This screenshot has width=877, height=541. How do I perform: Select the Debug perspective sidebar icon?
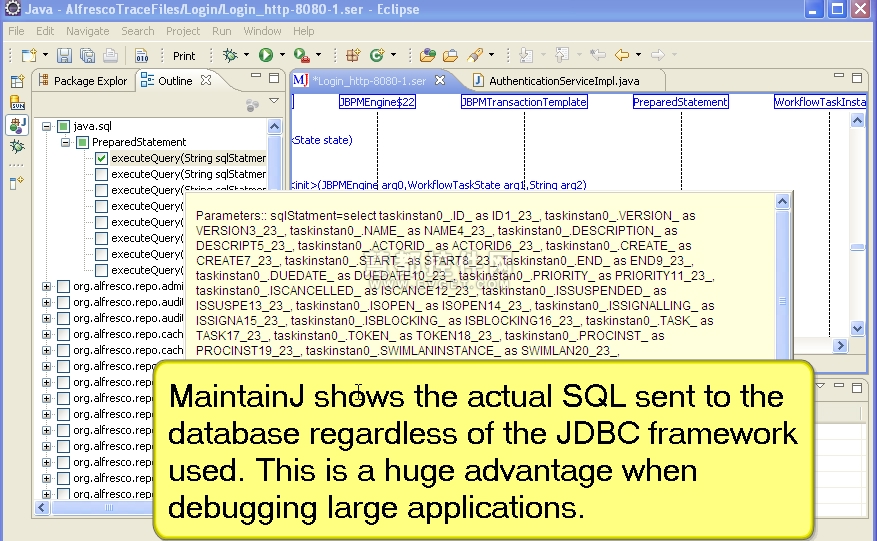17,147
